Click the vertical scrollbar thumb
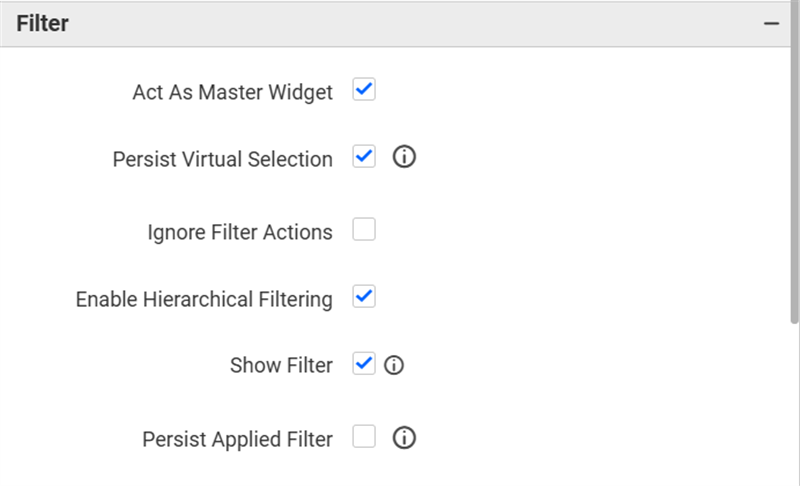 tap(795, 180)
